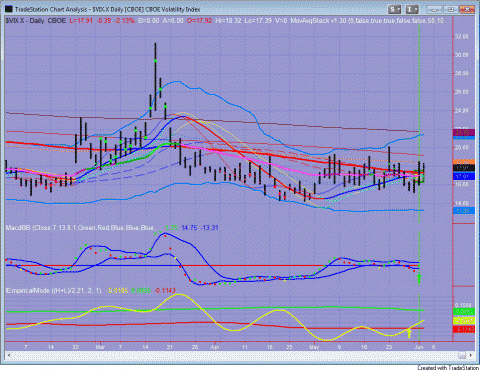Click the O=17.92 open value
This screenshot has width=480, height=371.
pos(199,21)
